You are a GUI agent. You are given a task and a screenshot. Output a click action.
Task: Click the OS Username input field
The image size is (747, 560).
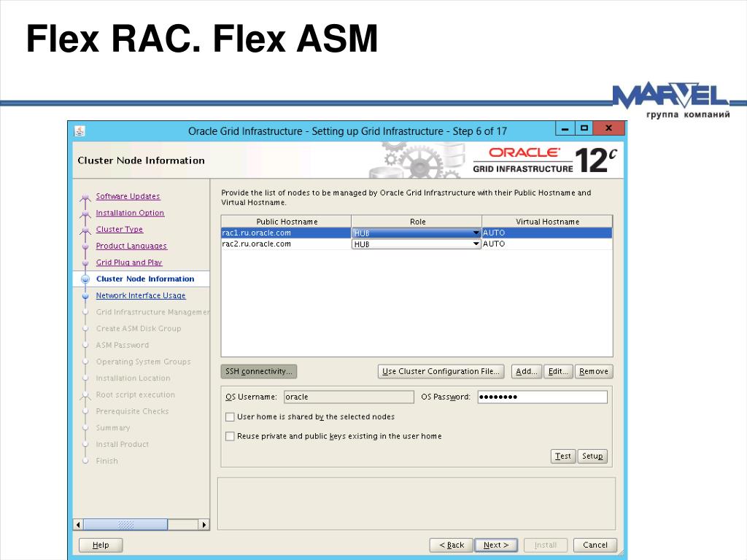(349, 397)
